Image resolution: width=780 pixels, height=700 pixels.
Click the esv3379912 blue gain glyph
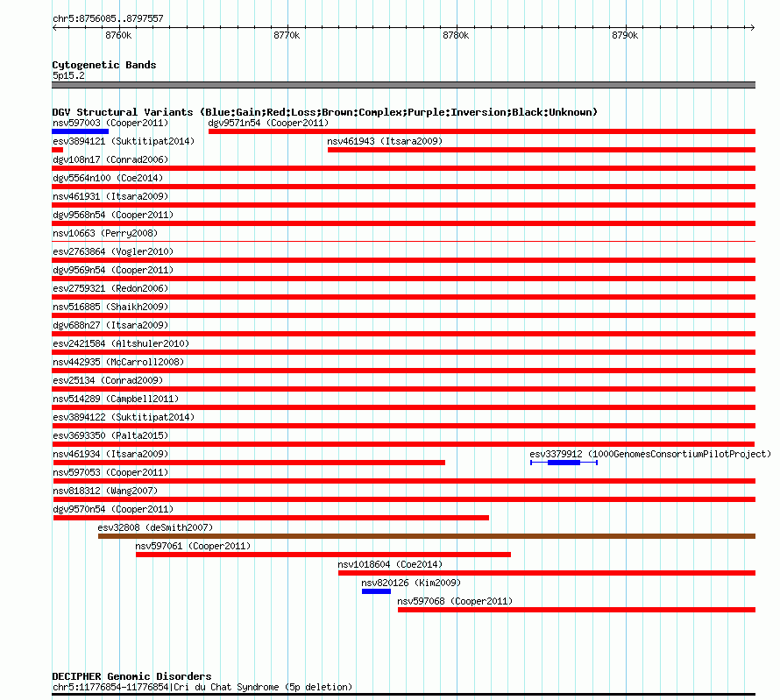(564, 463)
